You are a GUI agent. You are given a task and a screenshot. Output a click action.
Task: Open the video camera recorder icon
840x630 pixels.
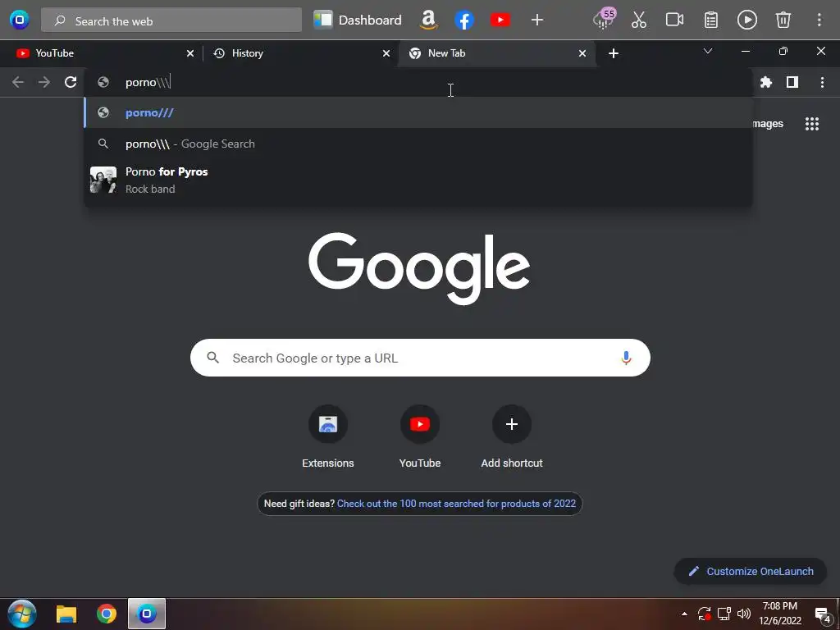tap(674, 21)
